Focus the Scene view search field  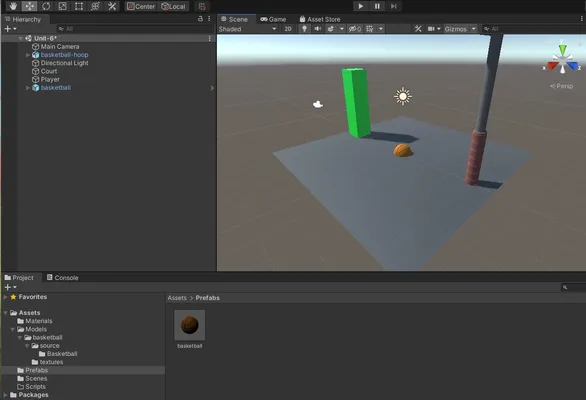coord(534,29)
